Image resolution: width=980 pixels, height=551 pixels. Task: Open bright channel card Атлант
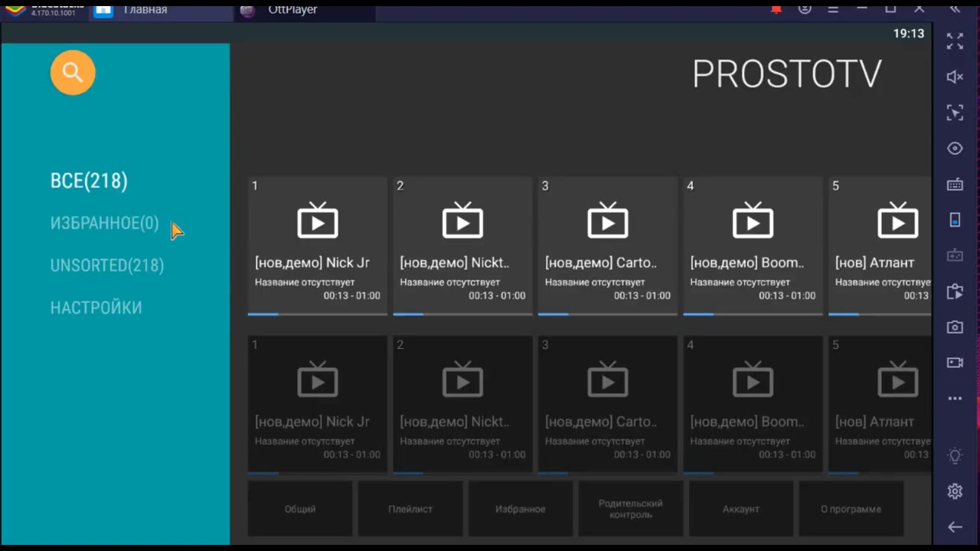[x=880, y=246]
